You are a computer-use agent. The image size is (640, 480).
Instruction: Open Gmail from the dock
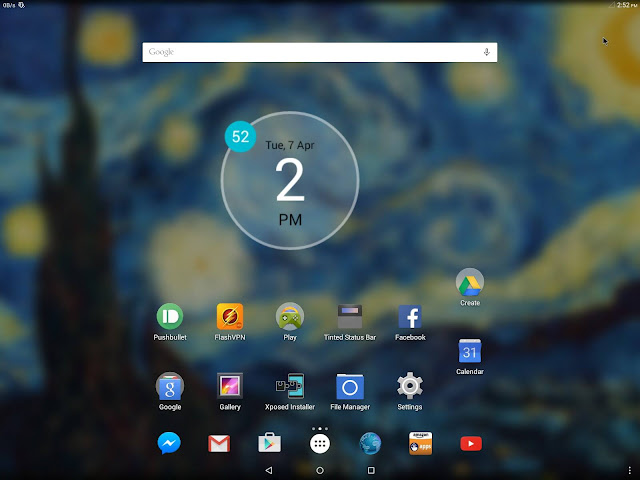pyautogui.click(x=219, y=444)
